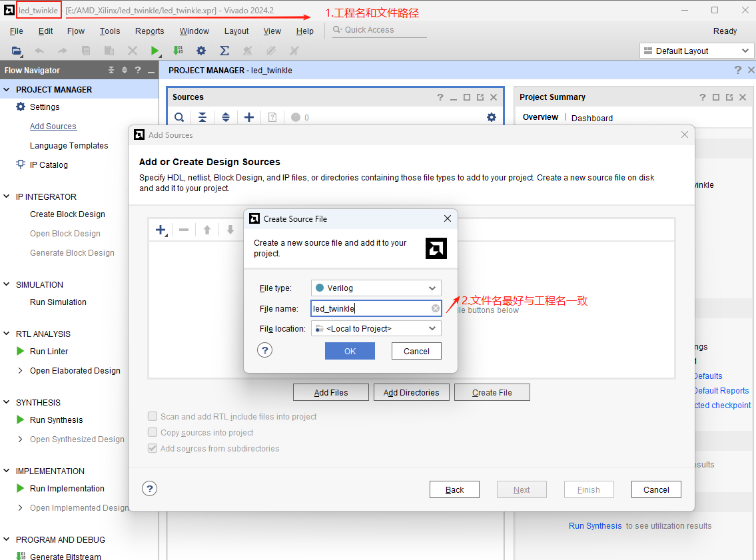756x560 pixels.
Task: Click the Redo toolbar arrow
Action: pyautogui.click(x=63, y=51)
